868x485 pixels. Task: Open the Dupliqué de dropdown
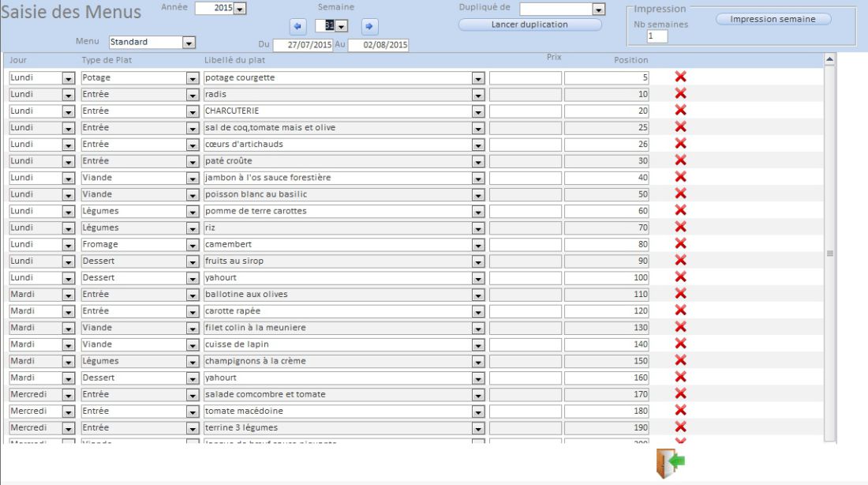coord(598,9)
